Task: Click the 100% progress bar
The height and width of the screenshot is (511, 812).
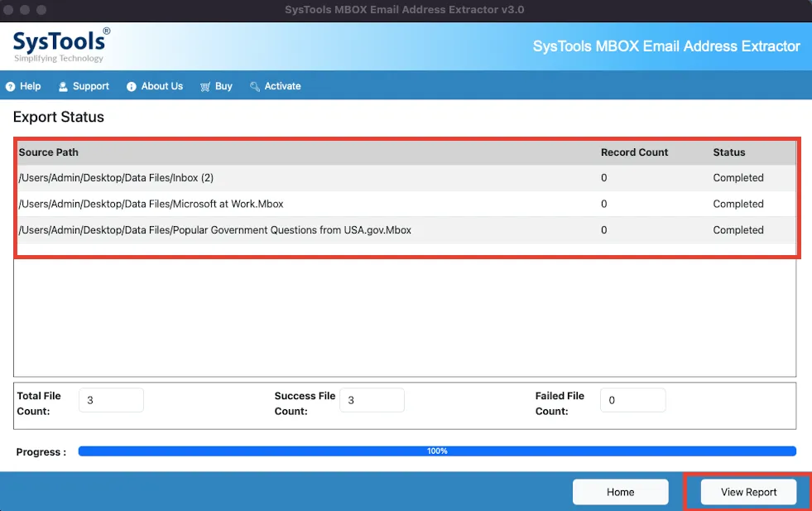Action: (x=437, y=451)
